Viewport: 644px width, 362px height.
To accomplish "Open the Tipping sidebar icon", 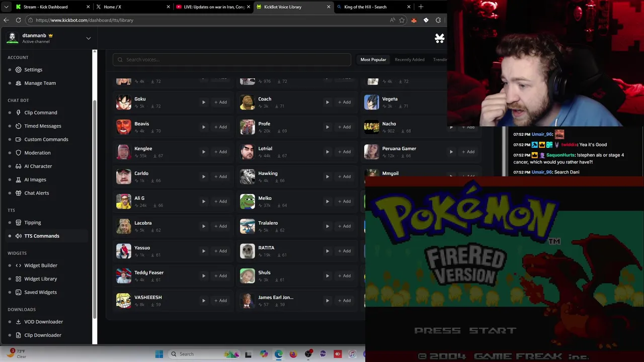I will coord(19,222).
